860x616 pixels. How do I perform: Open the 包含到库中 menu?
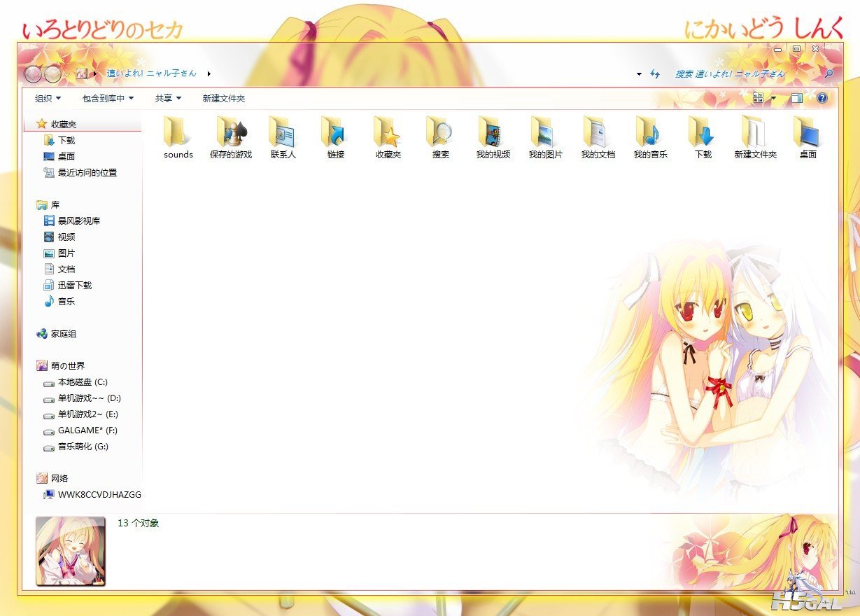point(108,99)
